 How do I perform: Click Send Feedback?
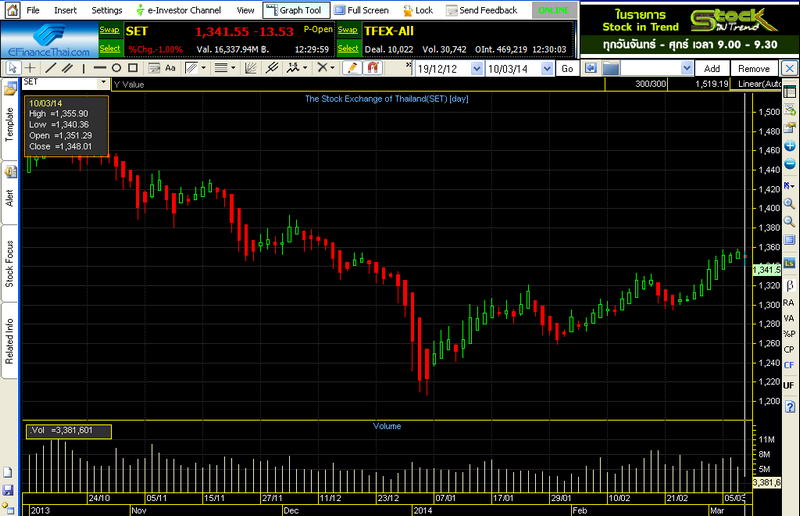pos(482,10)
